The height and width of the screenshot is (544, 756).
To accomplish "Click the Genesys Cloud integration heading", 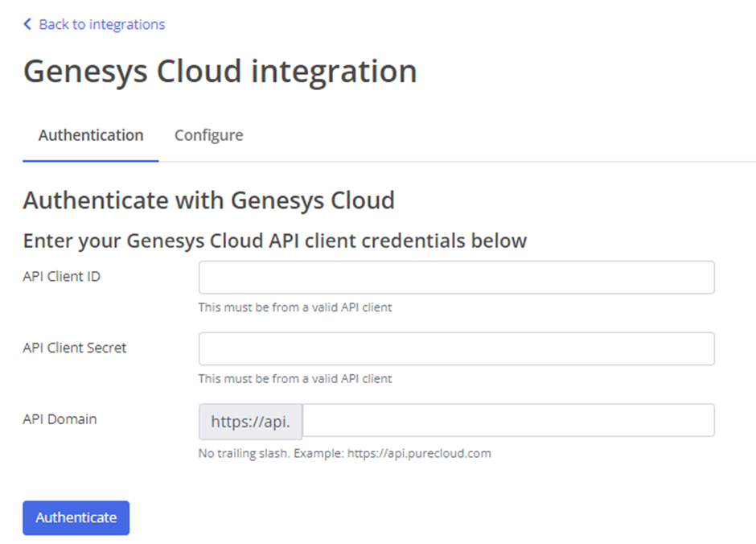I will click(220, 72).
